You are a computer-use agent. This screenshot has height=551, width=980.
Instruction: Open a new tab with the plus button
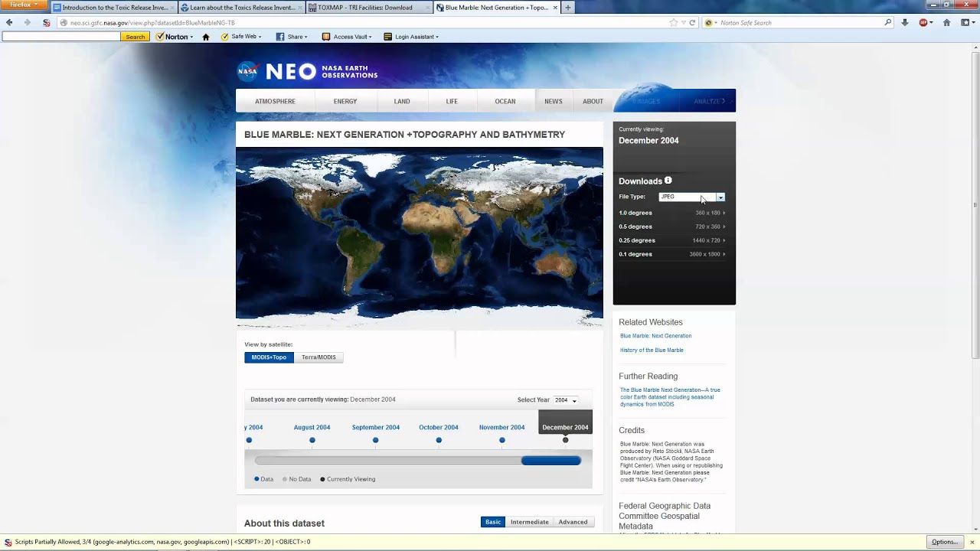567,8
